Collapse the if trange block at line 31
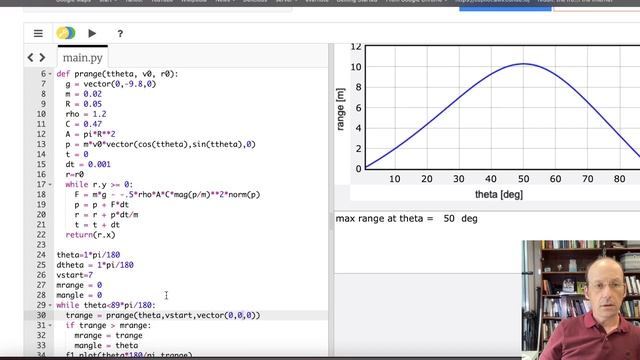This screenshot has width=640, height=360. (50, 325)
